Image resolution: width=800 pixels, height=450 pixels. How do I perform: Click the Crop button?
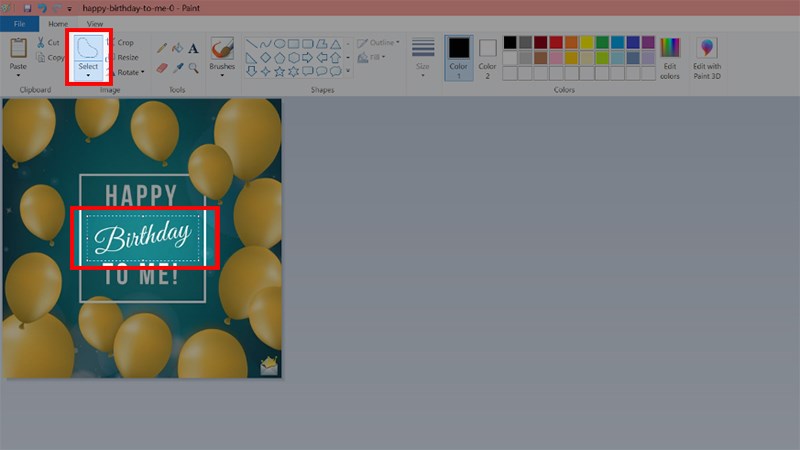click(x=122, y=43)
